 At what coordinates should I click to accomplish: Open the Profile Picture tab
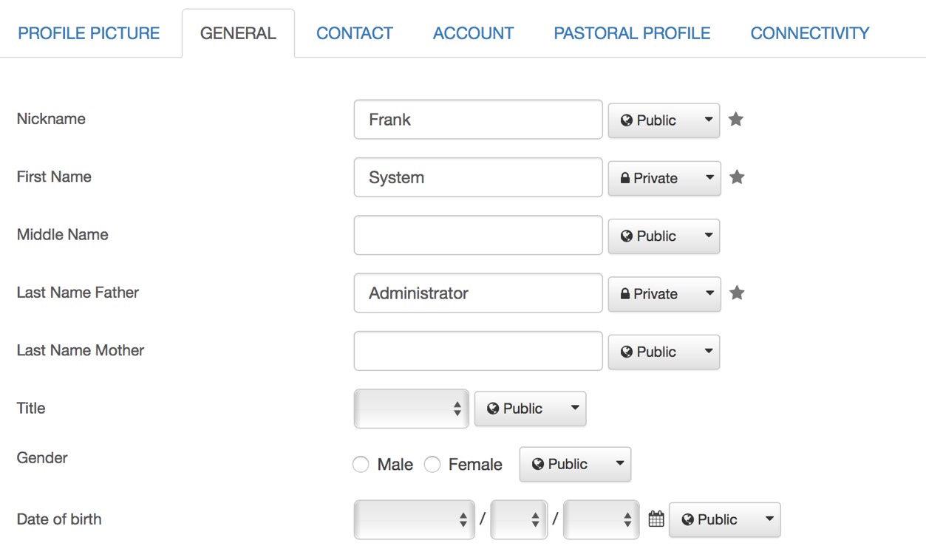[x=89, y=33]
